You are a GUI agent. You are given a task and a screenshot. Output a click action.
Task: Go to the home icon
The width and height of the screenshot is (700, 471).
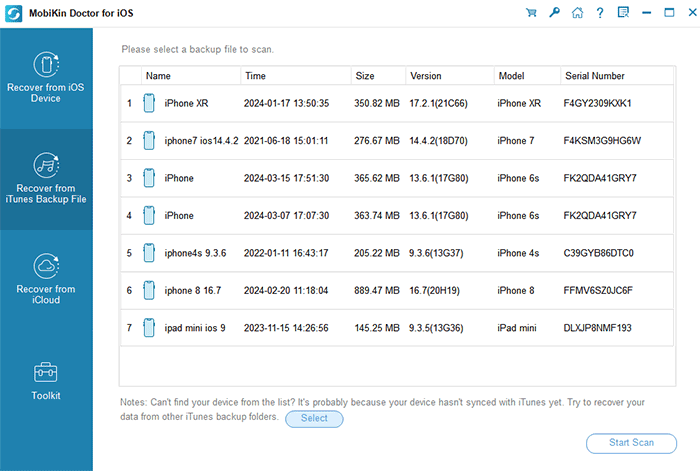point(577,13)
